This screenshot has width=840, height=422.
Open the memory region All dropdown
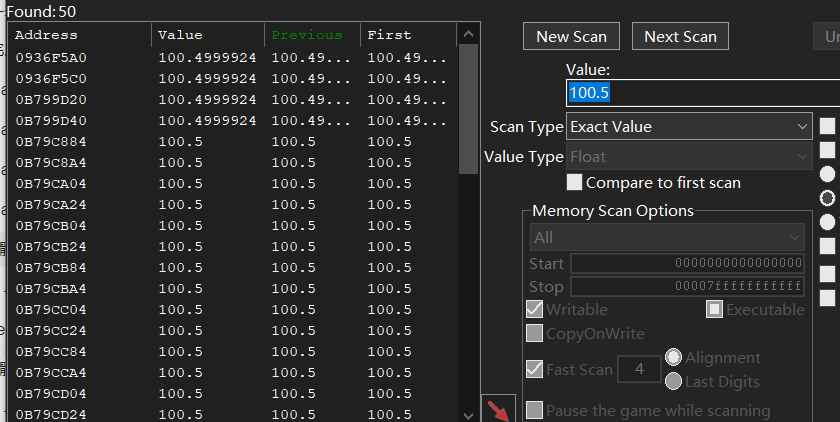point(667,237)
